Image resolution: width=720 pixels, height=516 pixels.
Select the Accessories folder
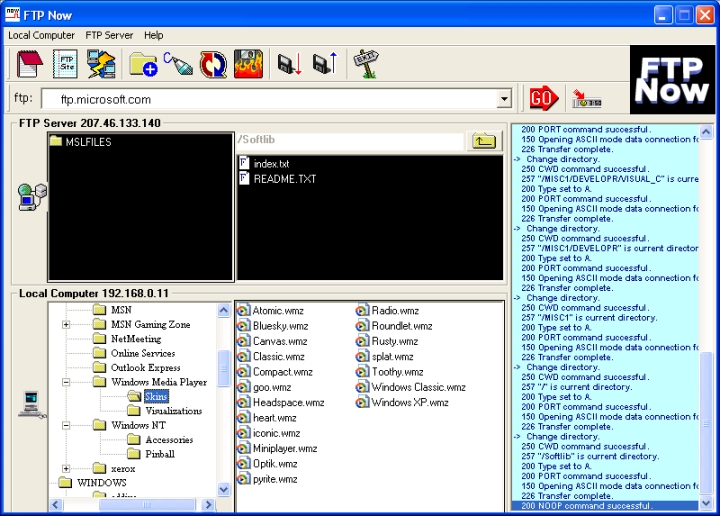[x=160, y=440]
